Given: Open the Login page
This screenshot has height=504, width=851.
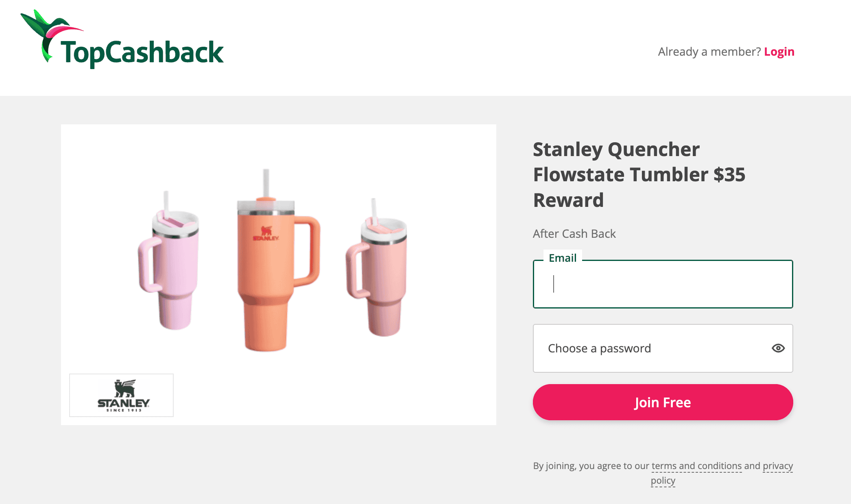Looking at the screenshot, I should click(779, 52).
